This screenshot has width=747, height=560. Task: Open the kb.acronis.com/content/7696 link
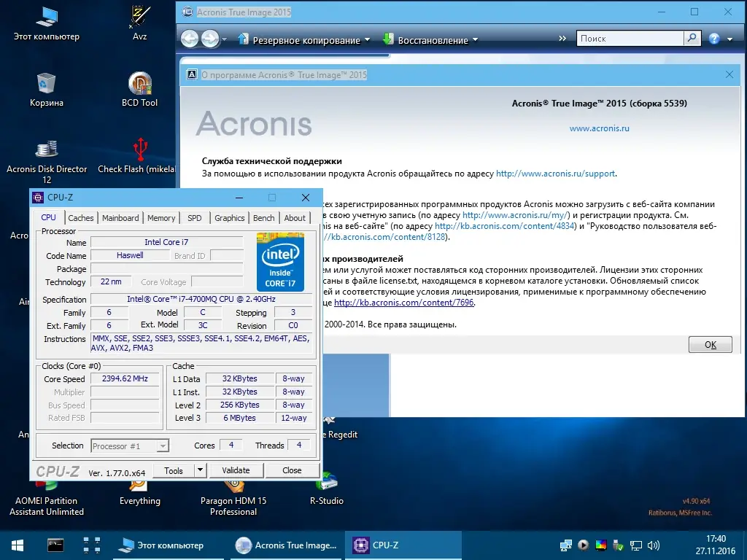click(404, 303)
